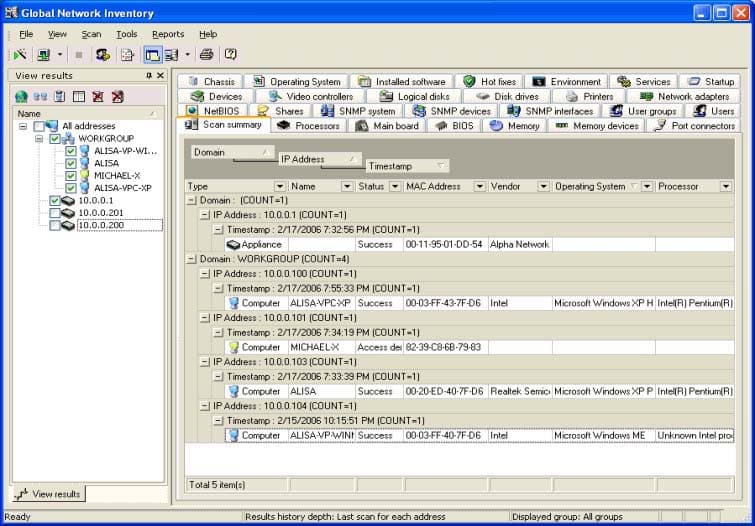This screenshot has width=755, height=526.
Task: Switch to the Processors tab
Action: pos(309,126)
